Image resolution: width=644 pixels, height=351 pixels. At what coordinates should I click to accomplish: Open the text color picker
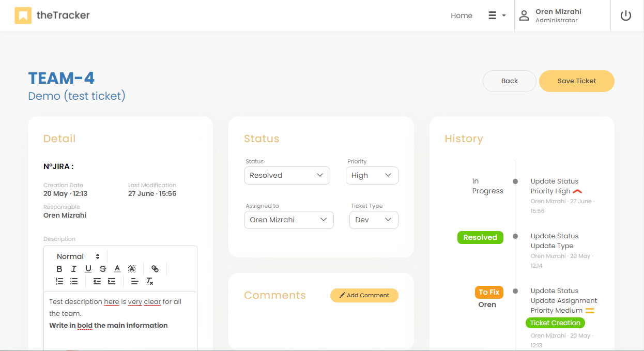117,269
